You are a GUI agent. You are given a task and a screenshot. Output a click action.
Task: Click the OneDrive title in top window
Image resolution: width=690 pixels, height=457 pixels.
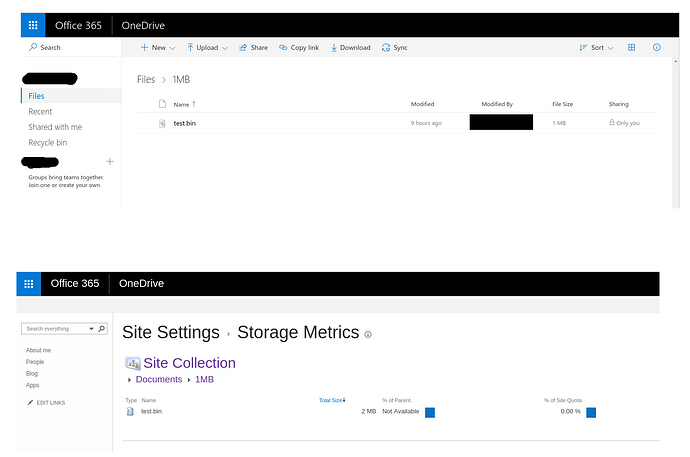143,26
